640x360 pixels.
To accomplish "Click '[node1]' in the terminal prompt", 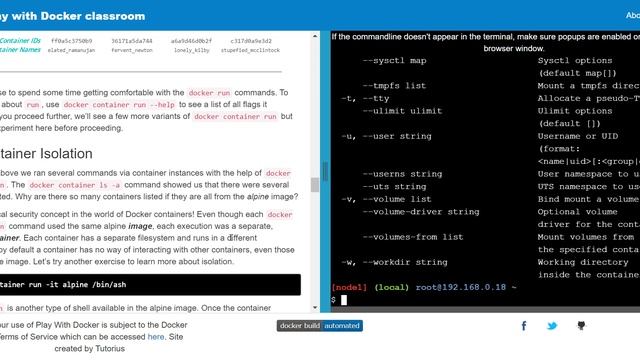I will click(349, 287).
